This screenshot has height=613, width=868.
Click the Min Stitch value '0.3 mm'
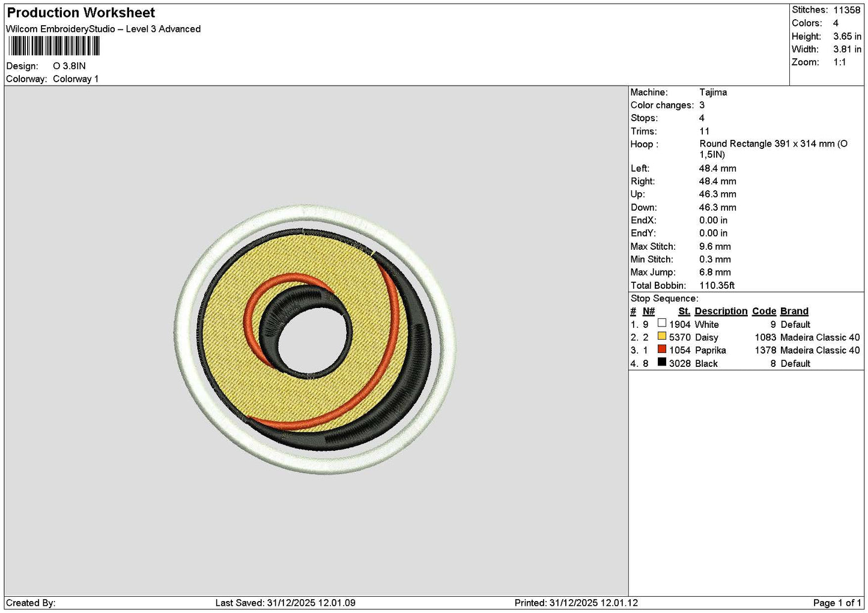tap(715, 259)
